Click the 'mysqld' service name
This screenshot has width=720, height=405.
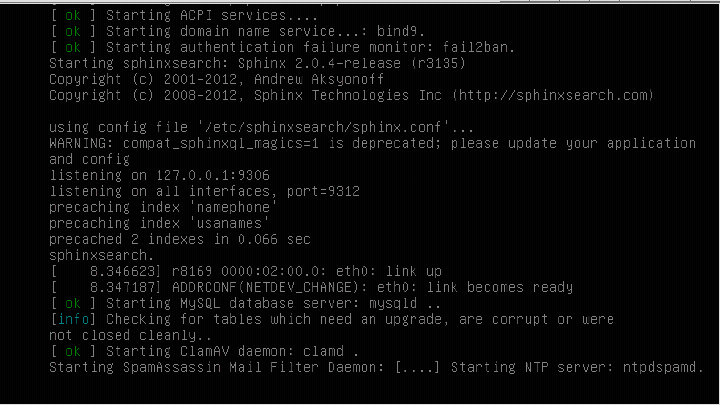[393, 304]
